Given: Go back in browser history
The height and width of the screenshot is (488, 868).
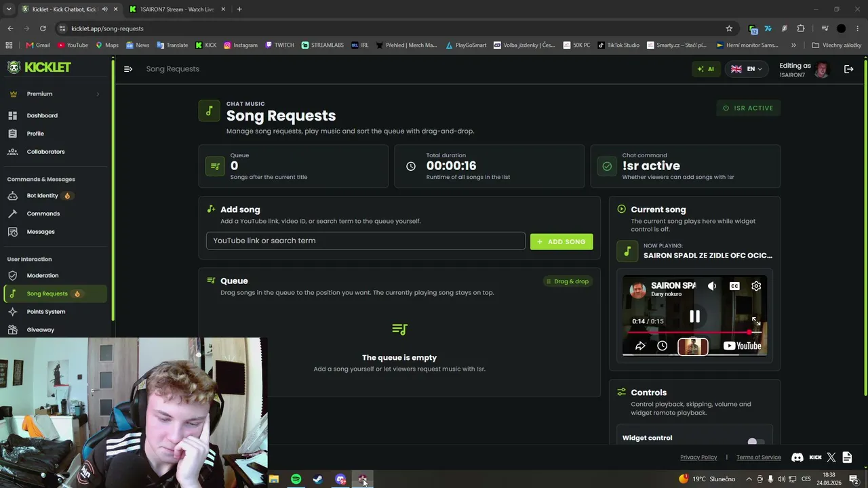Looking at the screenshot, I should 10,28.
